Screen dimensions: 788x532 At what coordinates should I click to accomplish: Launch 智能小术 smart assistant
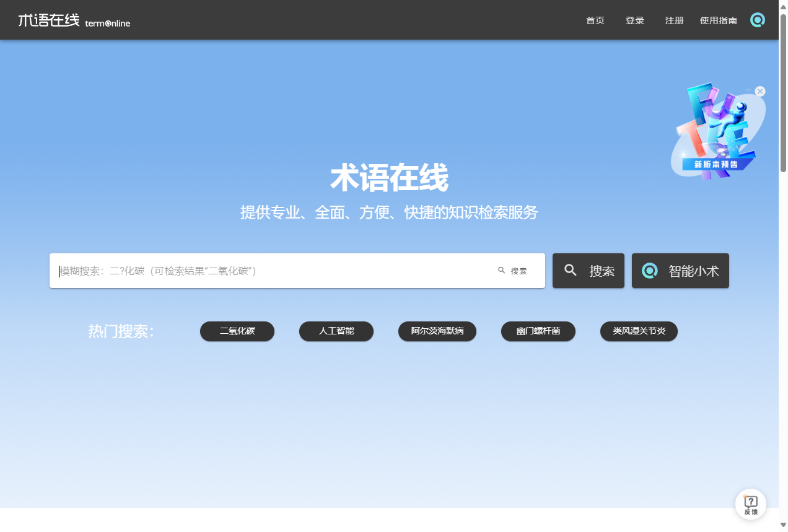pos(680,270)
